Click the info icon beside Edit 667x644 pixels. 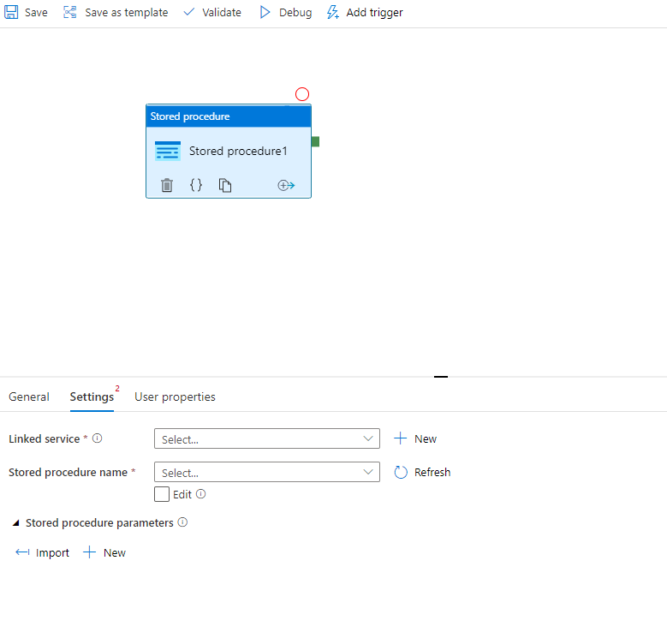click(x=201, y=494)
